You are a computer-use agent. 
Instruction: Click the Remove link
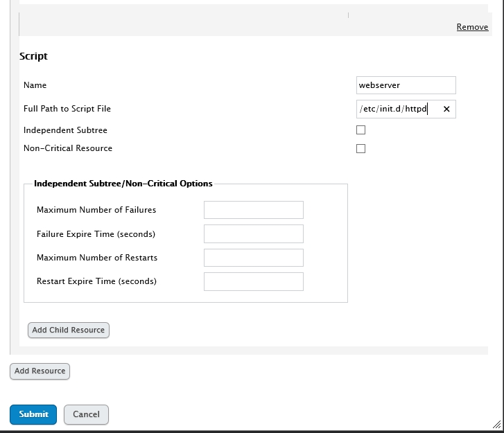(x=472, y=27)
